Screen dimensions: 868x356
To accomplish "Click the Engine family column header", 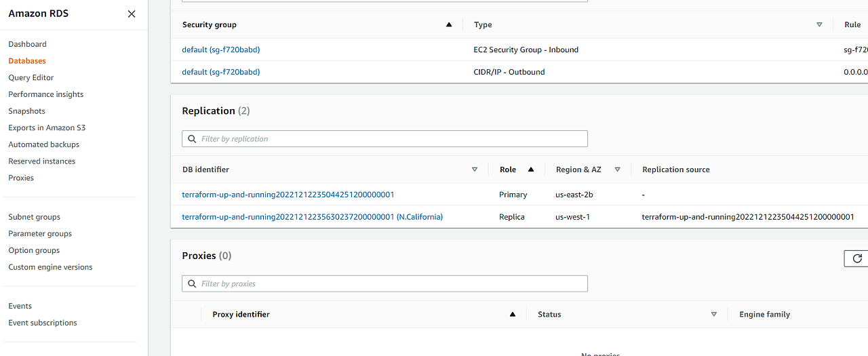I will [765, 315].
